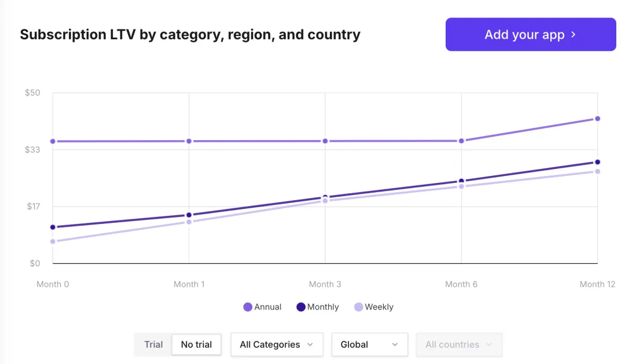
Task: Open the Global region dropdown
Action: click(369, 344)
